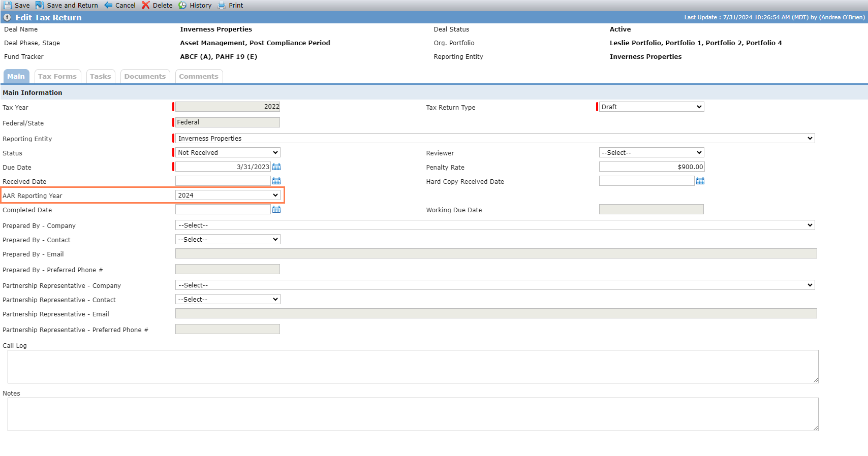The height and width of the screenshot is (456, 868).
Task: Click the Save and Return icon
Action: (x=39, y=5)
